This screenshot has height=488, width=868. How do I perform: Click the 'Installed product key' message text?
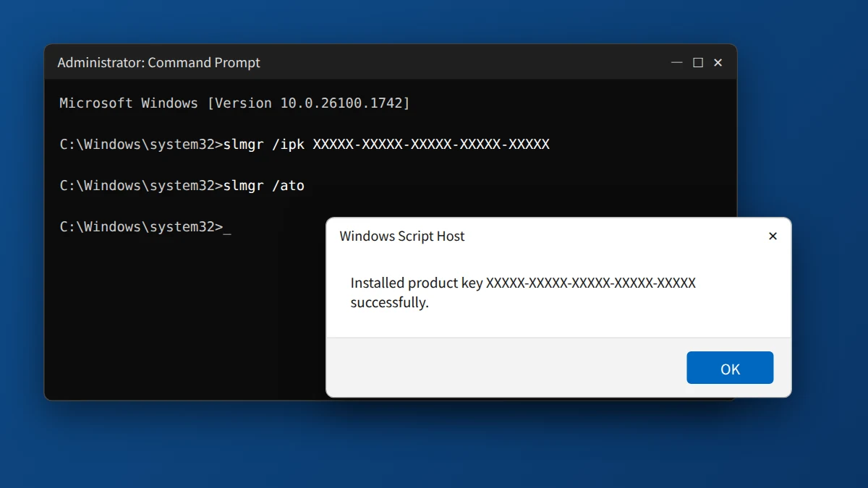click(523, 293)
